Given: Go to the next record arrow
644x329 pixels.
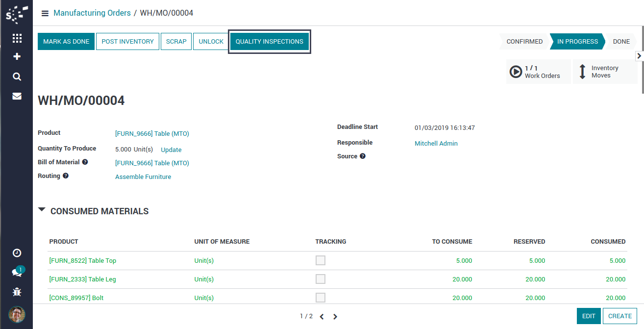Looking at the screenshot, I should click(335, 317).
